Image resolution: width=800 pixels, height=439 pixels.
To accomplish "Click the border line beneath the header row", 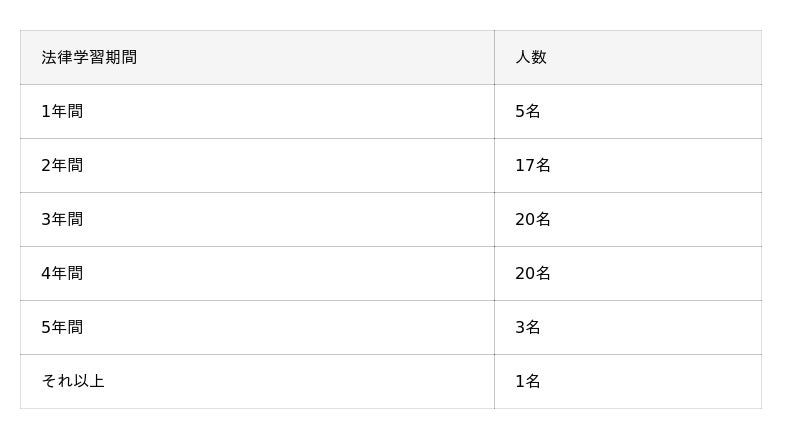I will click(x=390, y=84).
